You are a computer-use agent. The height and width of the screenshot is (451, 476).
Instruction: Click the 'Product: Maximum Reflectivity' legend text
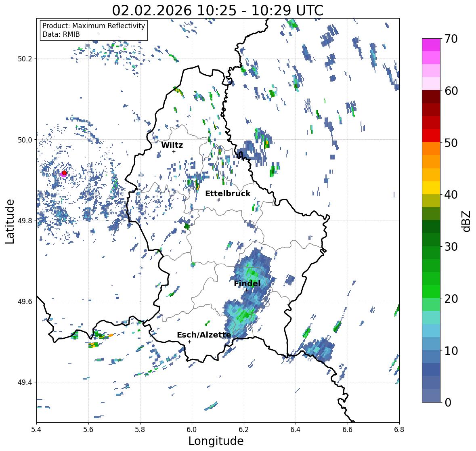94,26
